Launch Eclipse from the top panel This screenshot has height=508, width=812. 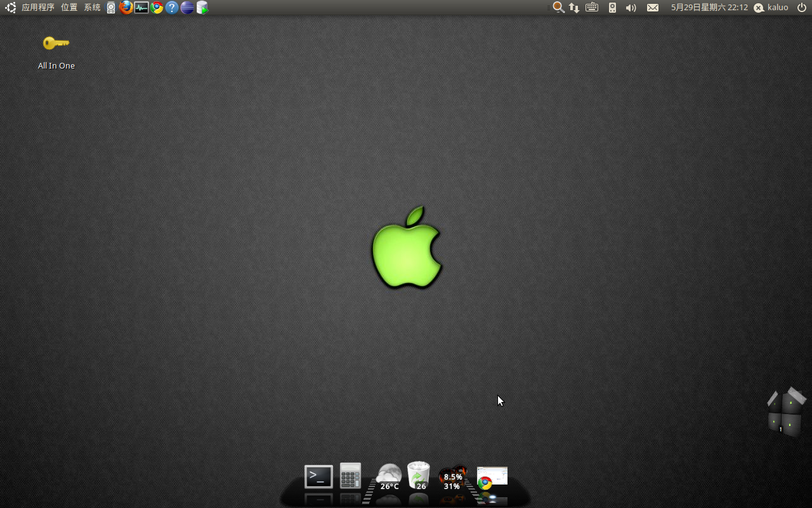[187, 8]
